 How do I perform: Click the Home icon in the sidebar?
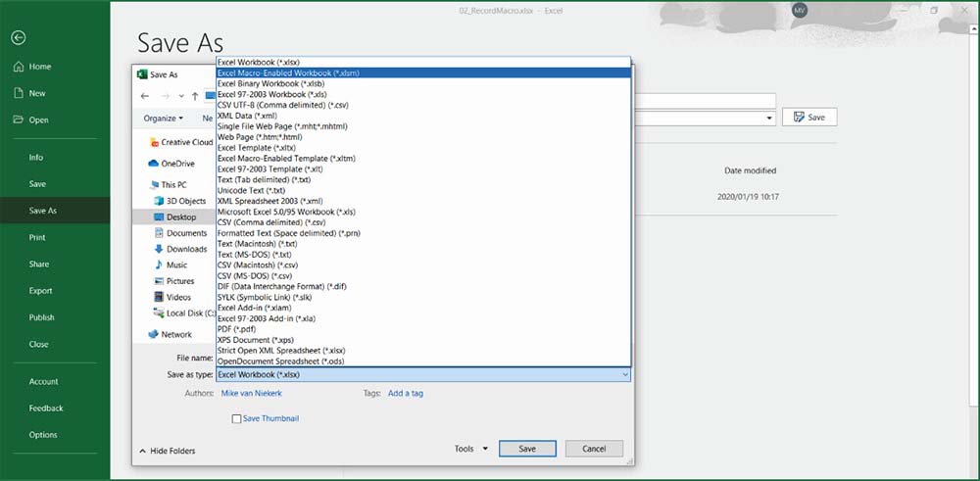(18, 67)
